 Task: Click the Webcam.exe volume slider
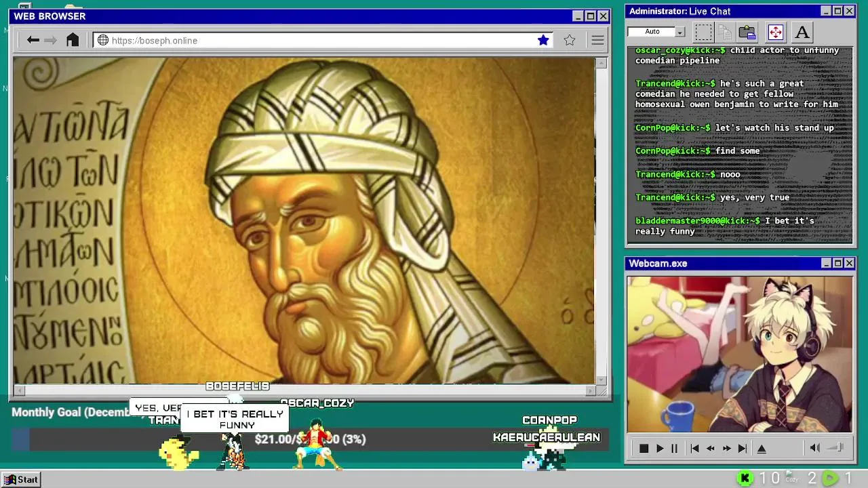coord(836,447)
